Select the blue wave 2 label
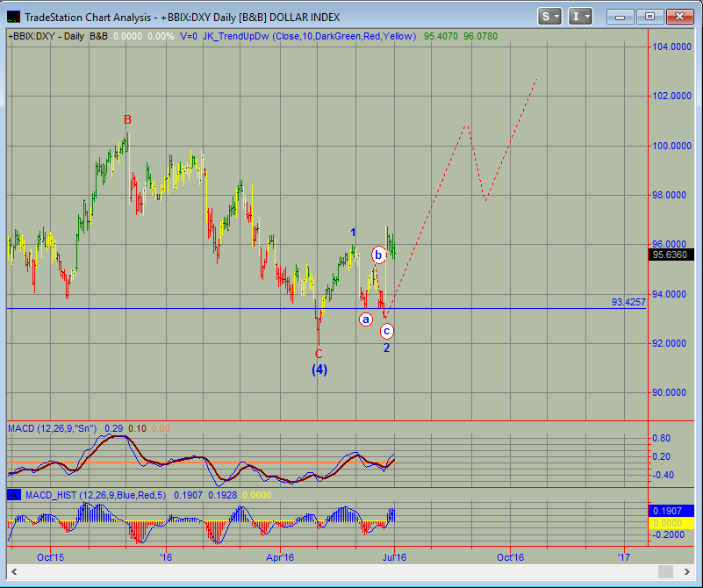Screen dimensions: 703x588 click(386, 348)
